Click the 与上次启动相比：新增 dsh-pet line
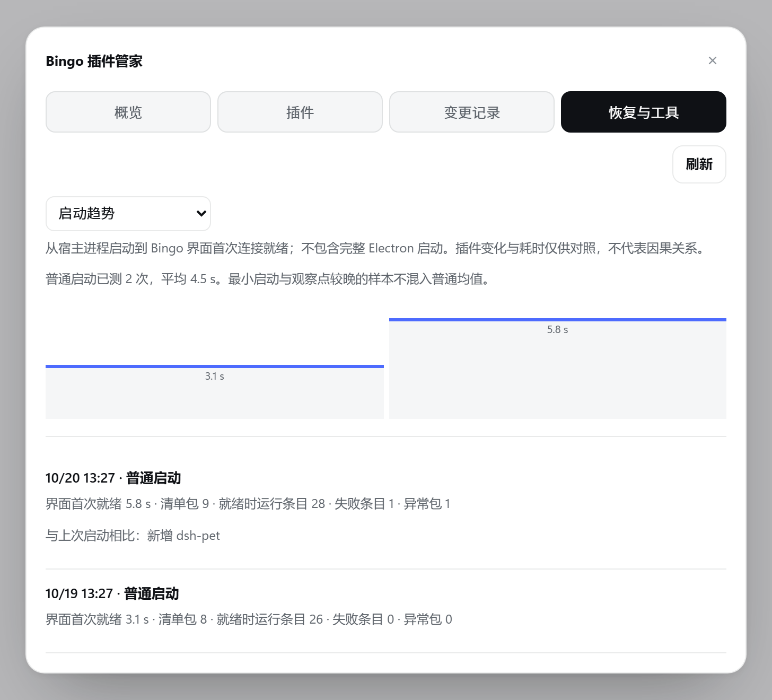Screen dimensions: 772x700 tap(133, 536)
